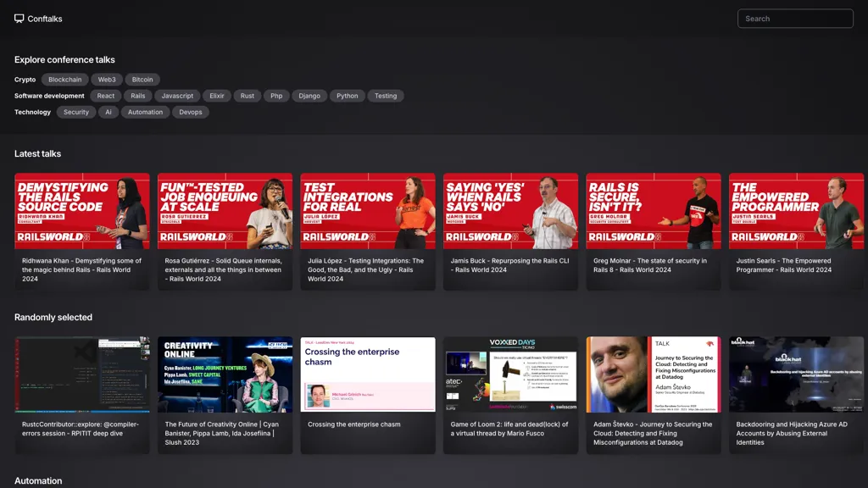Filter talks by Rails tag
The width and height of the screenshot is (868, 488).
138,96
